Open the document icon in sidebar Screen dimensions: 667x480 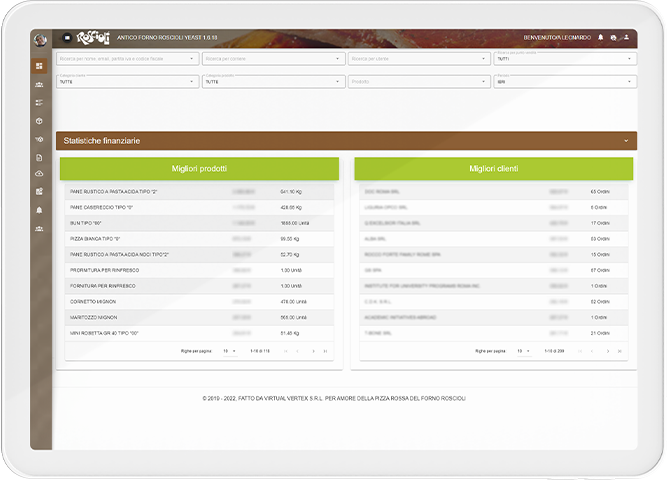(40, 157)
